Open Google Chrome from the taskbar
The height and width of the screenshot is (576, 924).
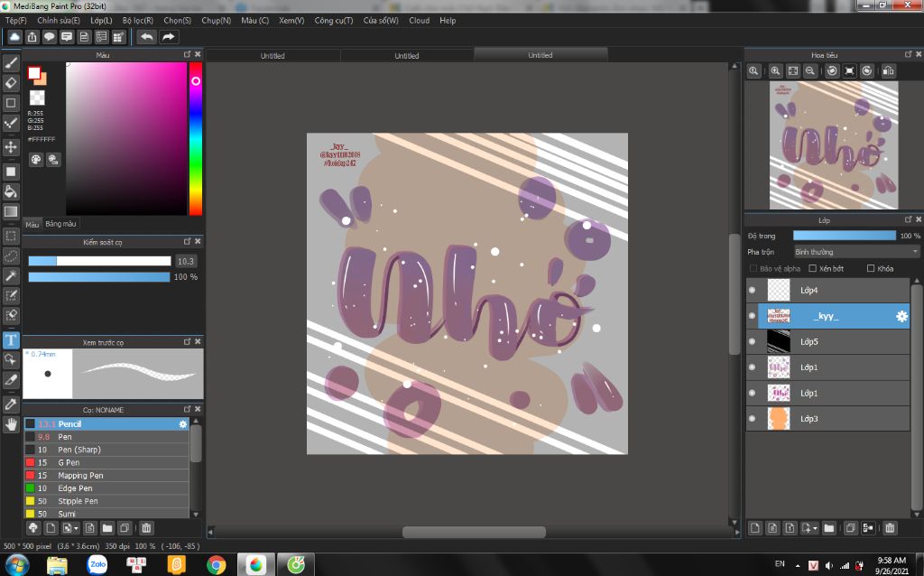217,565
